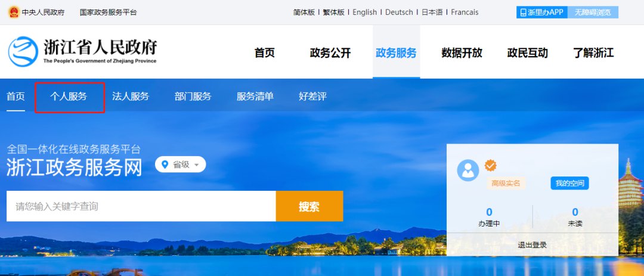
Task: Open 政务服务 menu
Action: coord(397,53)
